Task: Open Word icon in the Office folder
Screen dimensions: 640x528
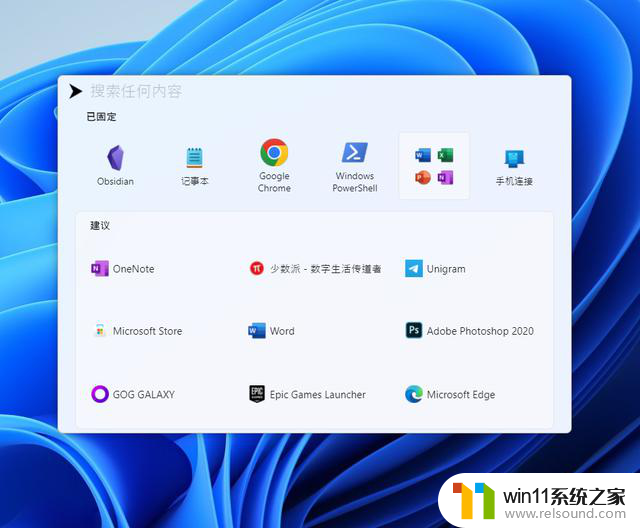Action: tap(423, 155)
